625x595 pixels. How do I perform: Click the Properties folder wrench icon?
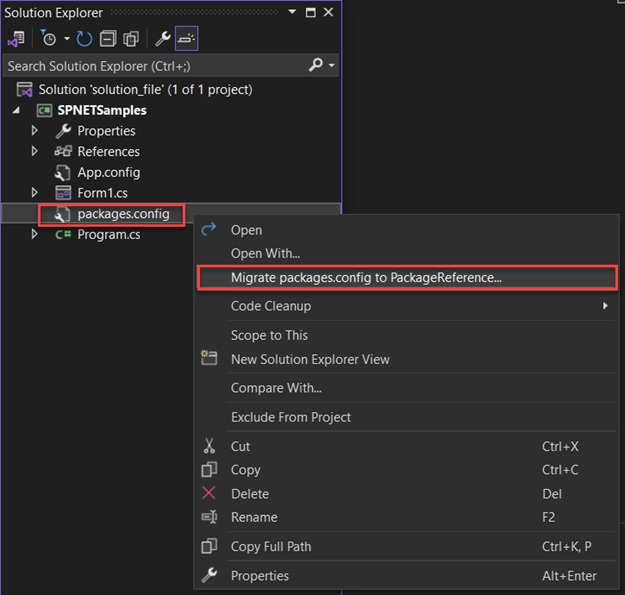[63, 131]
